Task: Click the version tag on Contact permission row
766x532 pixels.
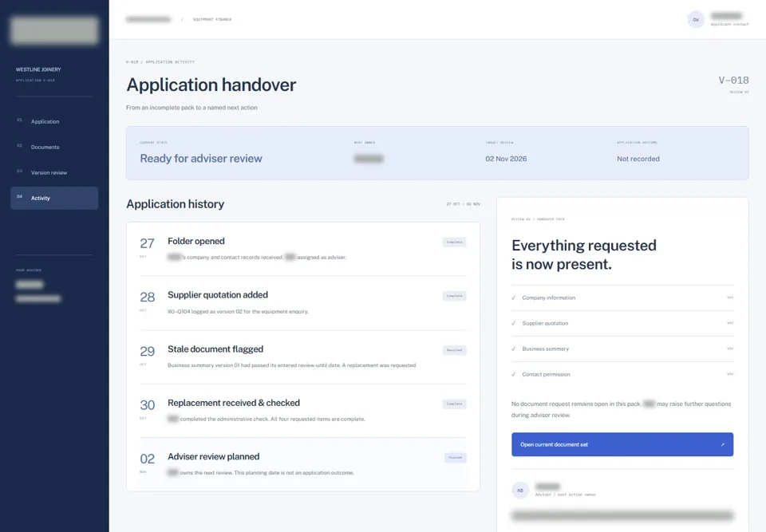Action: tap(730, 374)
